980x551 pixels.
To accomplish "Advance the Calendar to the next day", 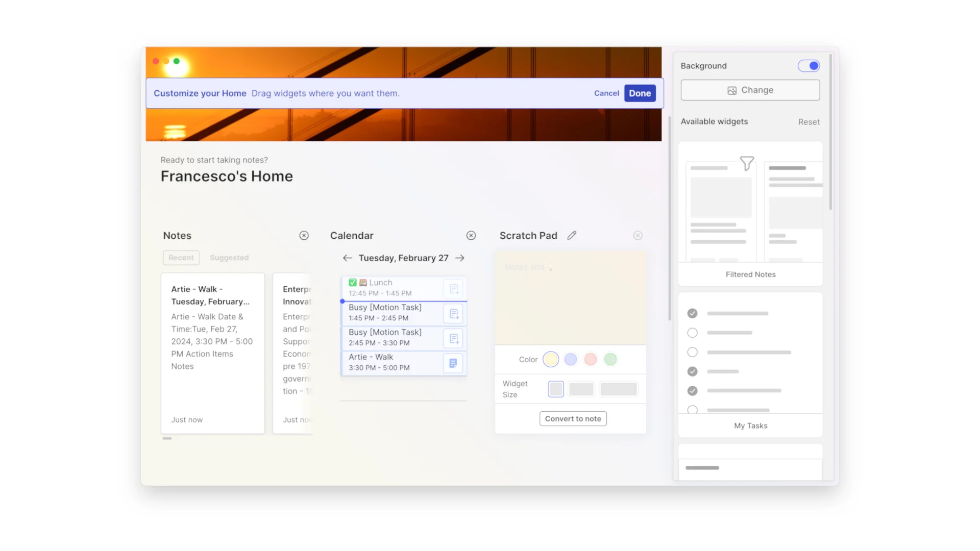I will point(459,258).
